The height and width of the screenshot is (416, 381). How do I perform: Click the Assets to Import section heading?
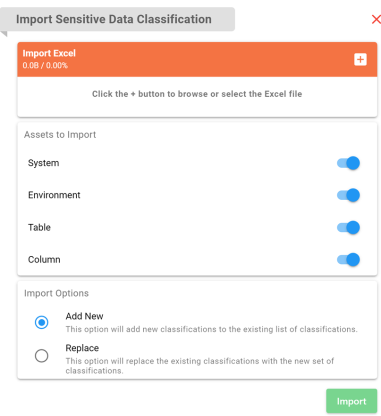pos(60,135)
